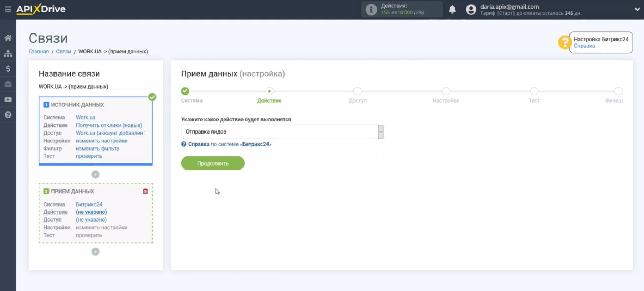
Task: Open the help question sidebar icon
Action: pos(8,115)
